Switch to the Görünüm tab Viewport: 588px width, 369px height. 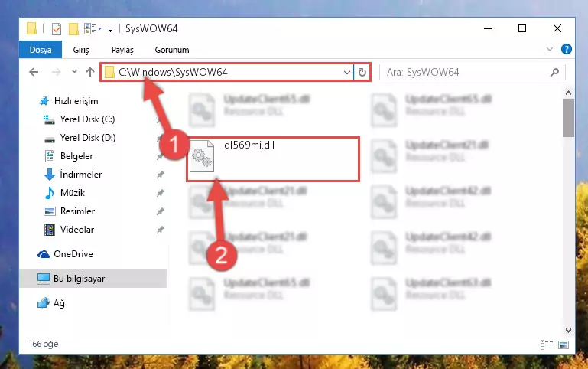(172, 50)
